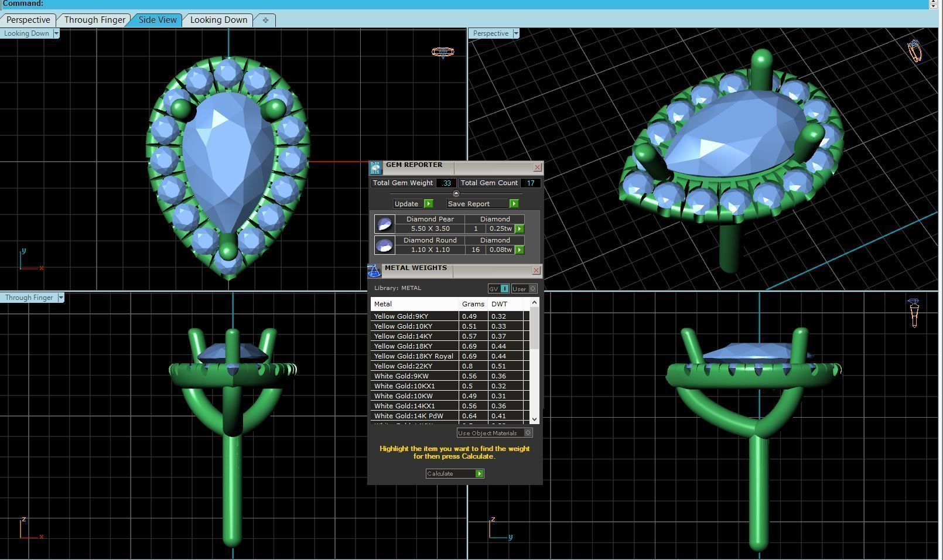
Task: Click the Looking Down viewport label
Action: 26,33
